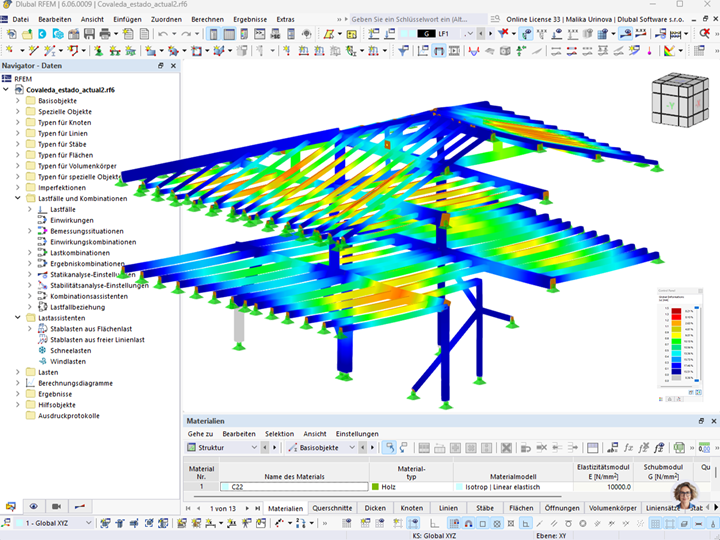720x540 pixels.
Task: Jump to first table record arrow
Action: click(188, 508)
